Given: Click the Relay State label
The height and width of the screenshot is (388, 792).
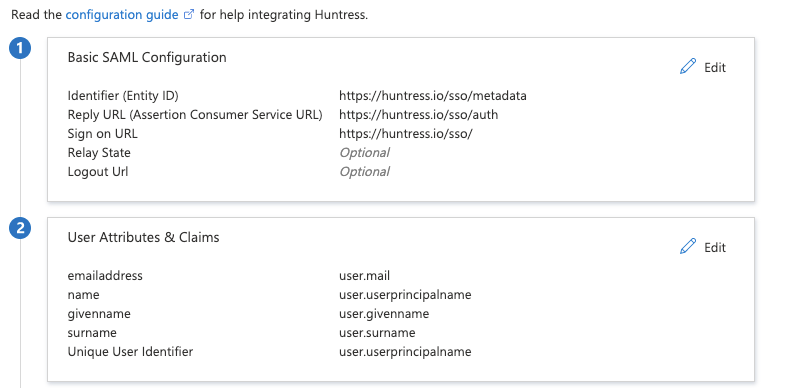Looking at the screenshot, I should [x=99, y=153].
